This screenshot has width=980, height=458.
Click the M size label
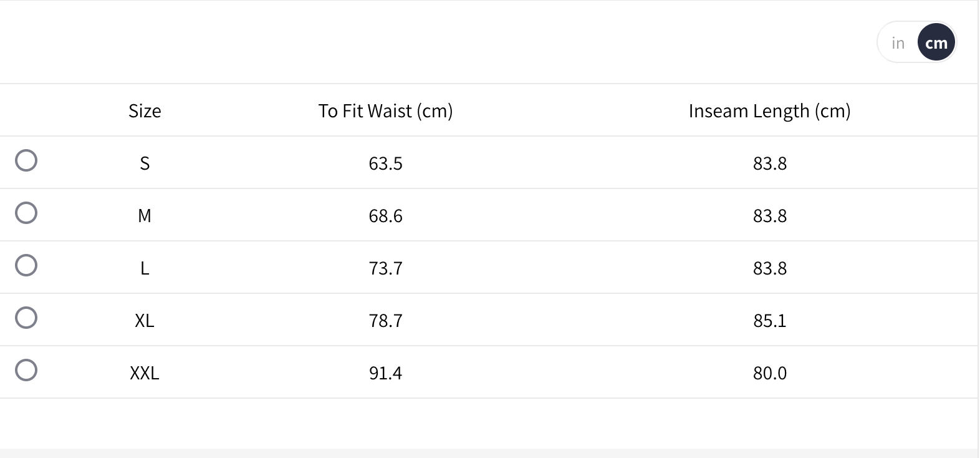[x=145, y=216]
